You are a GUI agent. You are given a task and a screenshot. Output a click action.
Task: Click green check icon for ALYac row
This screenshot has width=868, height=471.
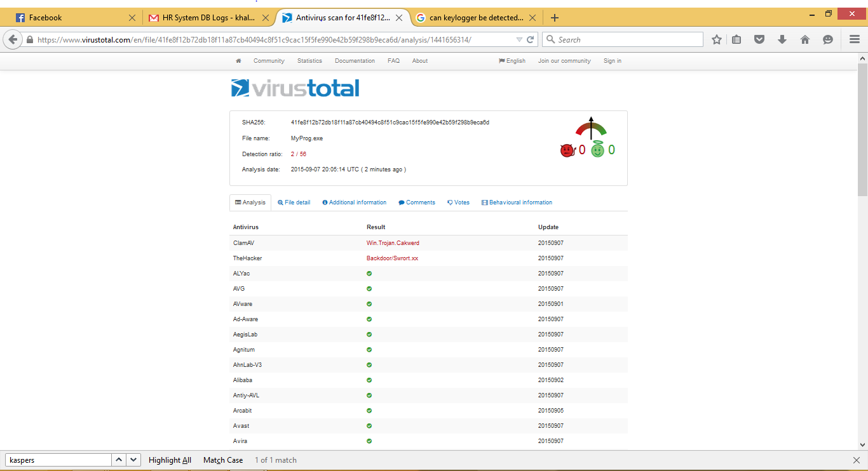pos(369,274)
